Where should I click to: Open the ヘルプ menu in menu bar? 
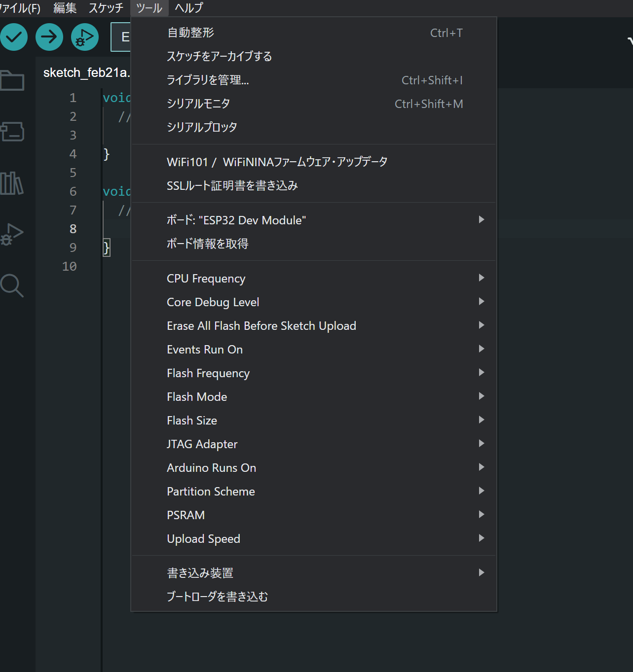coord(189,8)
